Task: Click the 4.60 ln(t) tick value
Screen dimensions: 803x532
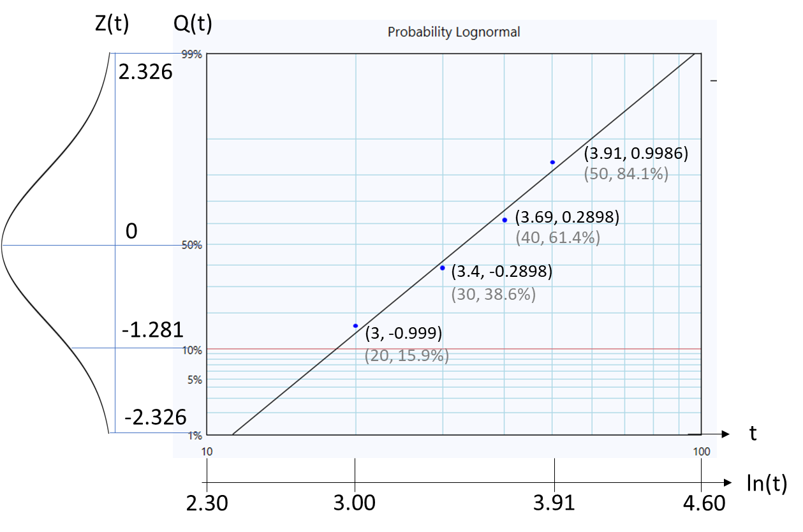Action: coord(704,504)
